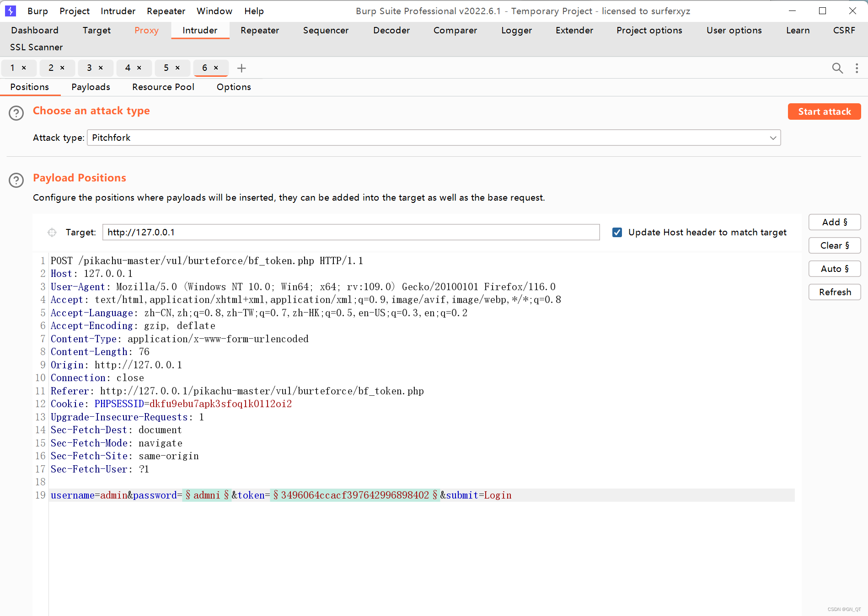The width and height of the screenshot is (868, 616).
Task: Click the Add § button
Action: coord(835,222)
